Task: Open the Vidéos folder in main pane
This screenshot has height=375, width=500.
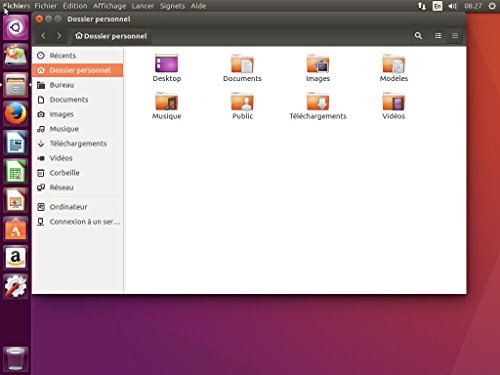Action: point(394,101)
